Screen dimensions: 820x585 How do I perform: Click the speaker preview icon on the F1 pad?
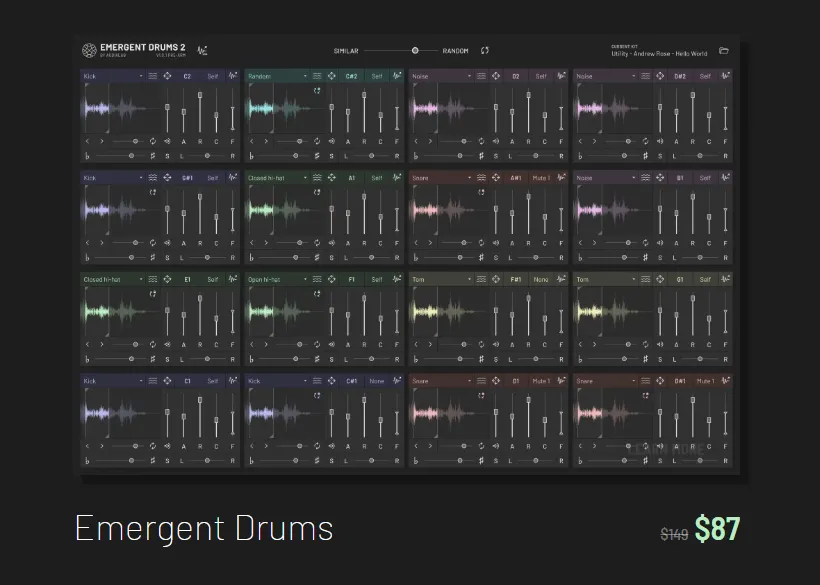[332, 345]
